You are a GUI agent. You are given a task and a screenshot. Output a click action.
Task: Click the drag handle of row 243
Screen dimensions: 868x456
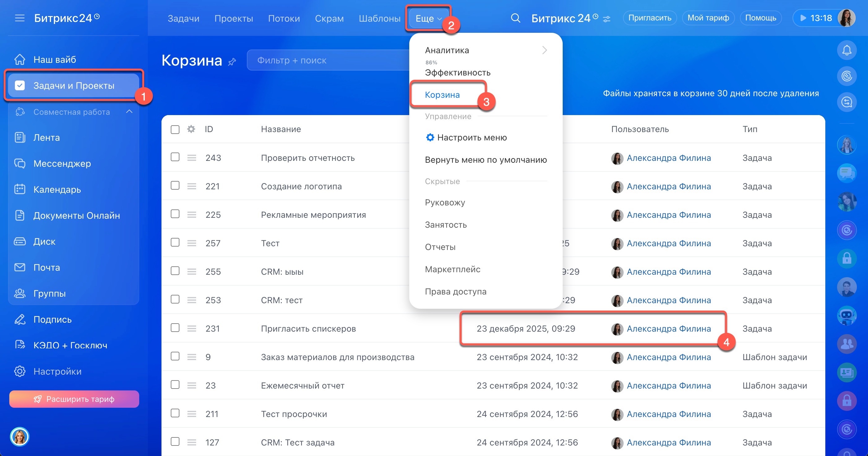pos(192,158)
